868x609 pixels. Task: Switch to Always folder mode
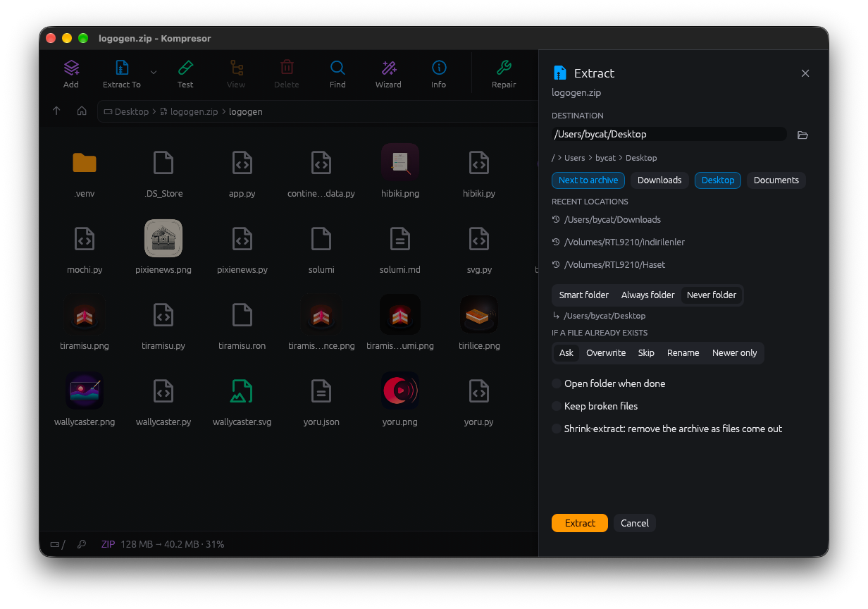648,295
